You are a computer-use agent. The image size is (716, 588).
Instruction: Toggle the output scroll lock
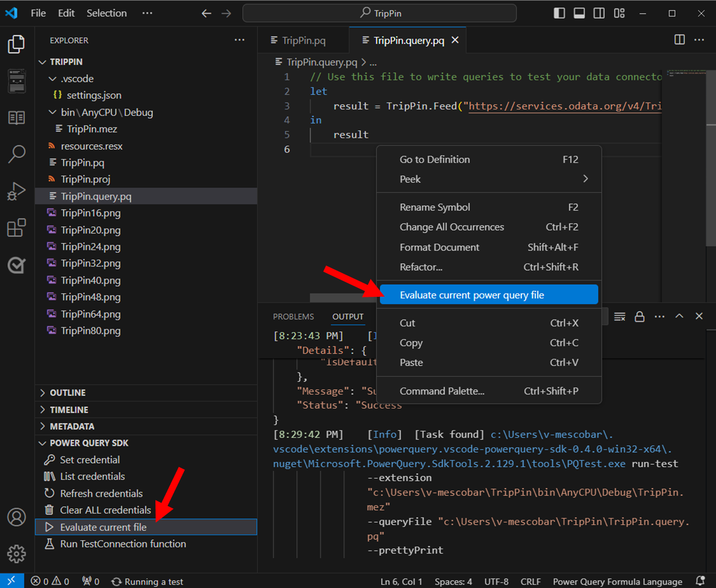[x=639, y=316]
